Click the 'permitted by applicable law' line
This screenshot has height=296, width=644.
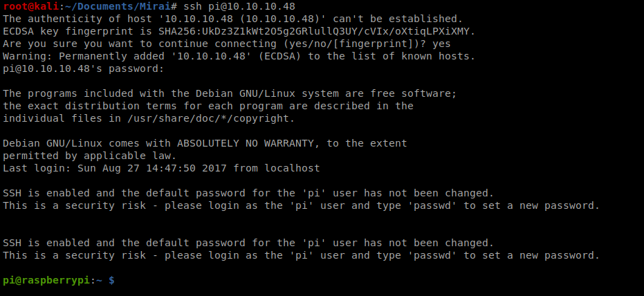89,156
